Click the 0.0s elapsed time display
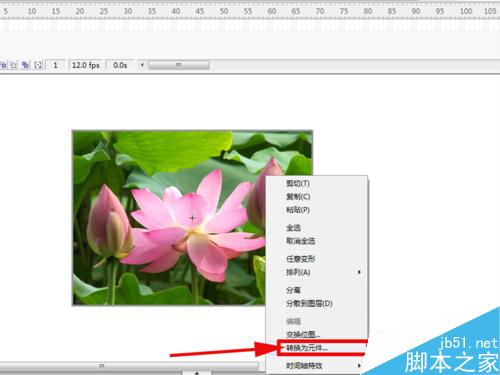The width and height of the screenshot is (500, 375). click(120, 65)
